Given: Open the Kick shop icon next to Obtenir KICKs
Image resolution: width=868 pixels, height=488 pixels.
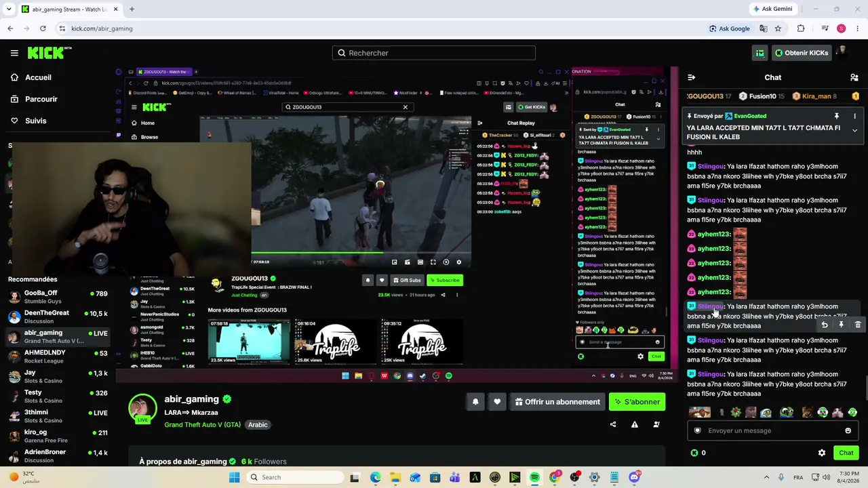Looking at the screenshot, I should pos(760,53).
